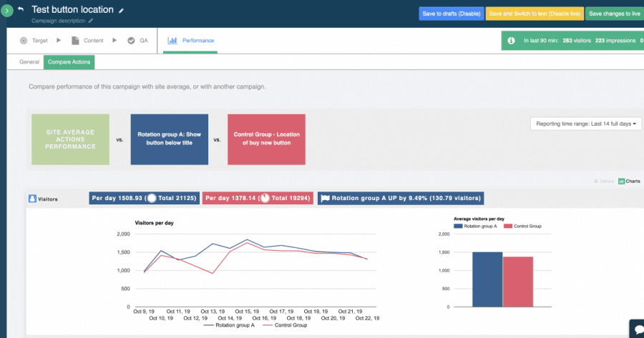Screen dimensions: 644x338
Task: Click the Target step bullseye icon
Action: click(x=24, y=41)
